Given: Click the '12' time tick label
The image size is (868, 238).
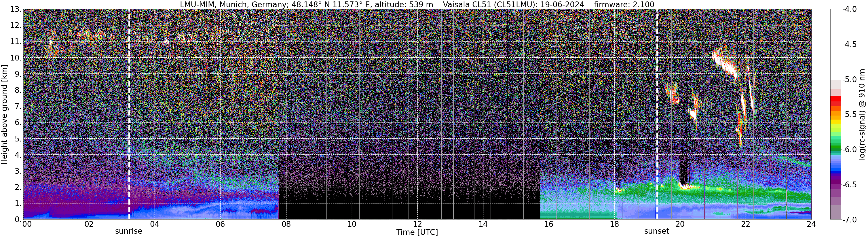Looking at the screenshot, I should point(417,224).
